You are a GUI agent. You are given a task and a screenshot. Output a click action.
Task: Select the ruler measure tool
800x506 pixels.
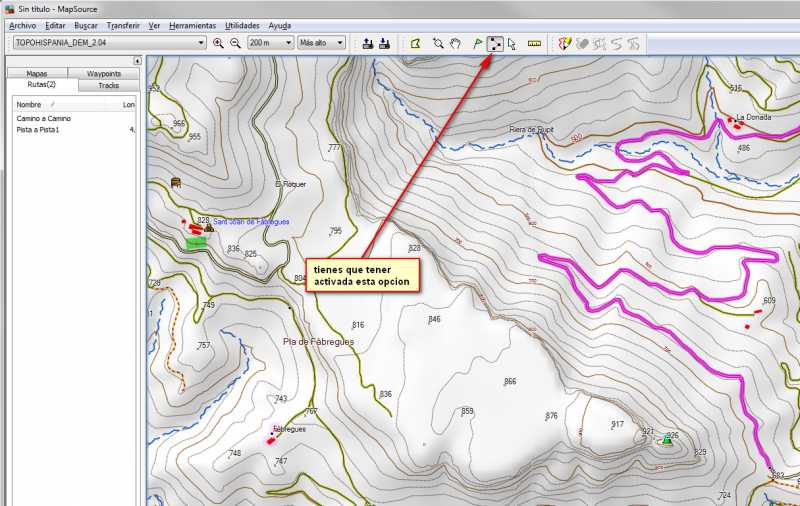click(534, 43)
